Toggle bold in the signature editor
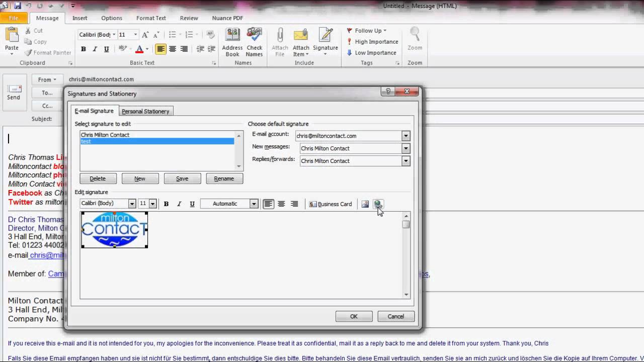 [x=166, y=204]
